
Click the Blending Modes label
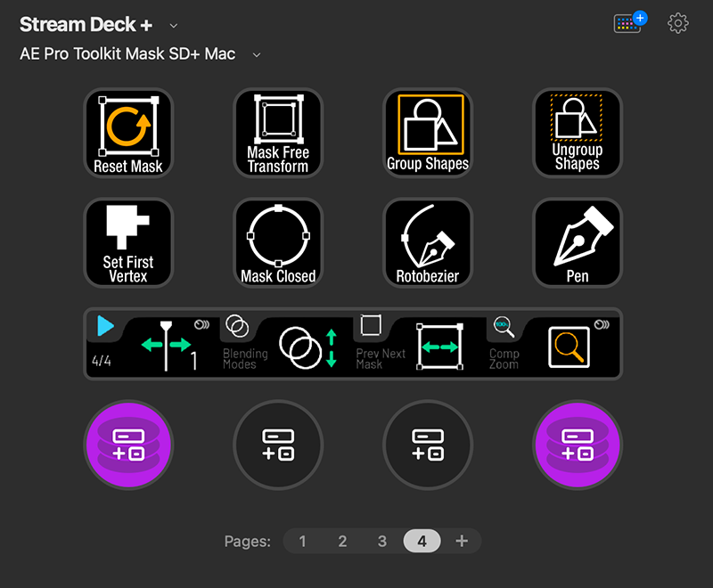point(246,359)
